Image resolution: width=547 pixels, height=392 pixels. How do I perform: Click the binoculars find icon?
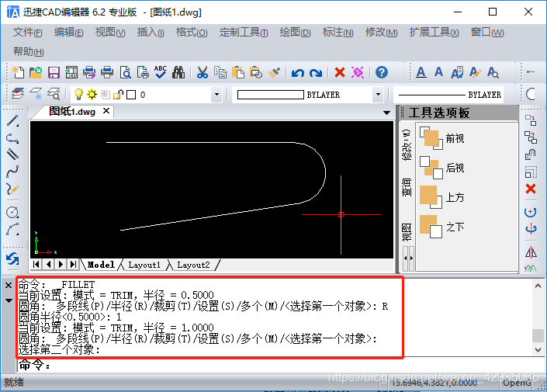click(178, 72)
